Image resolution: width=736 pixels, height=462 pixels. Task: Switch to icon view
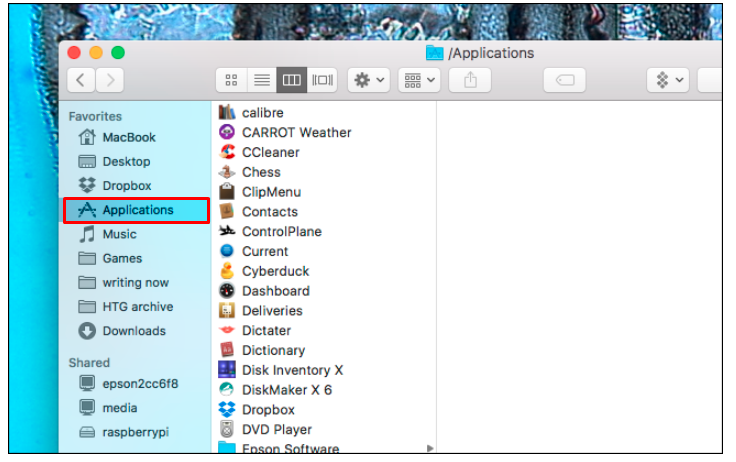pos(232,80)
